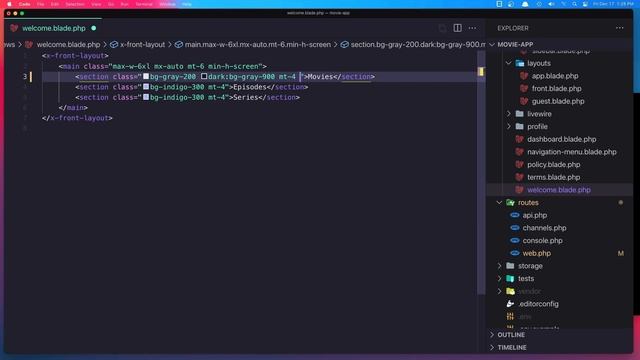The width and height of the screenshot is (640, 360).
Task: Click the Series row bg-indigo-300 swatch
Action: (x=146, y=98)
